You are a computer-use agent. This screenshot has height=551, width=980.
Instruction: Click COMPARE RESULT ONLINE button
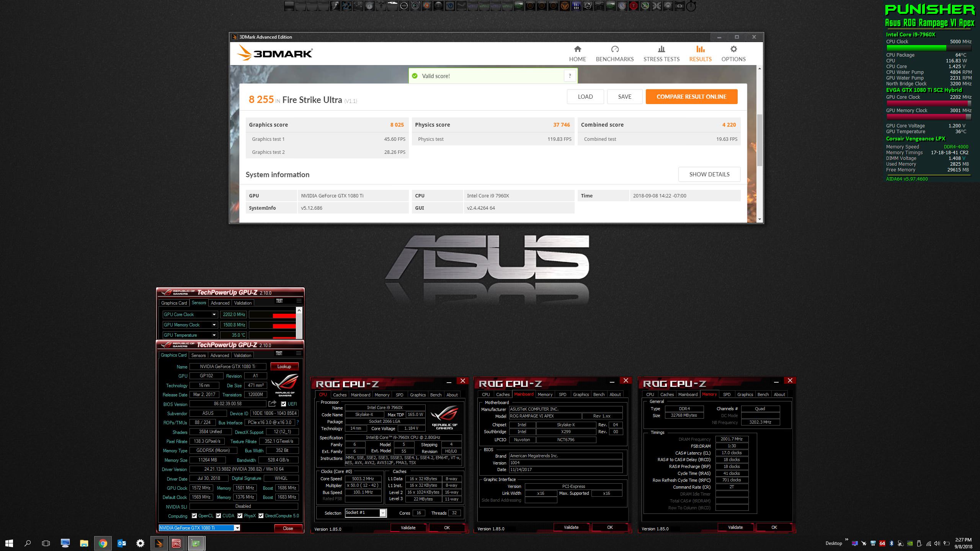click(x=691, y=97)
